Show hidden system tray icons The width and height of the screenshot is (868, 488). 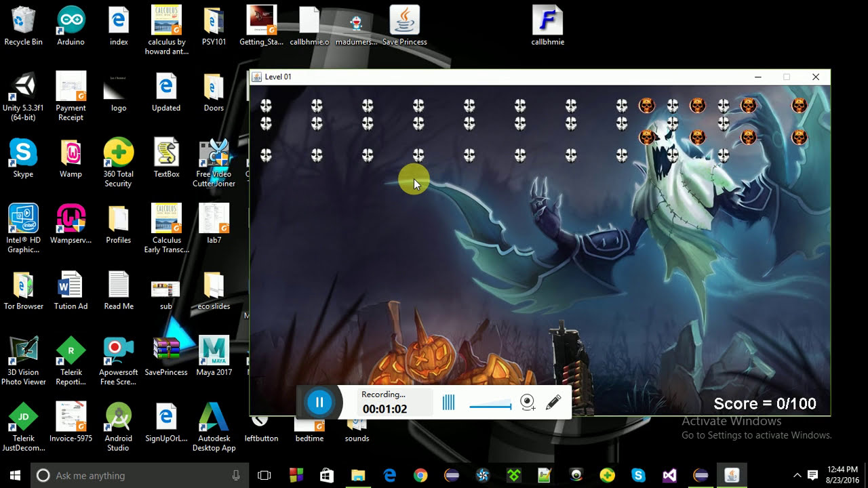coord(797,475)
